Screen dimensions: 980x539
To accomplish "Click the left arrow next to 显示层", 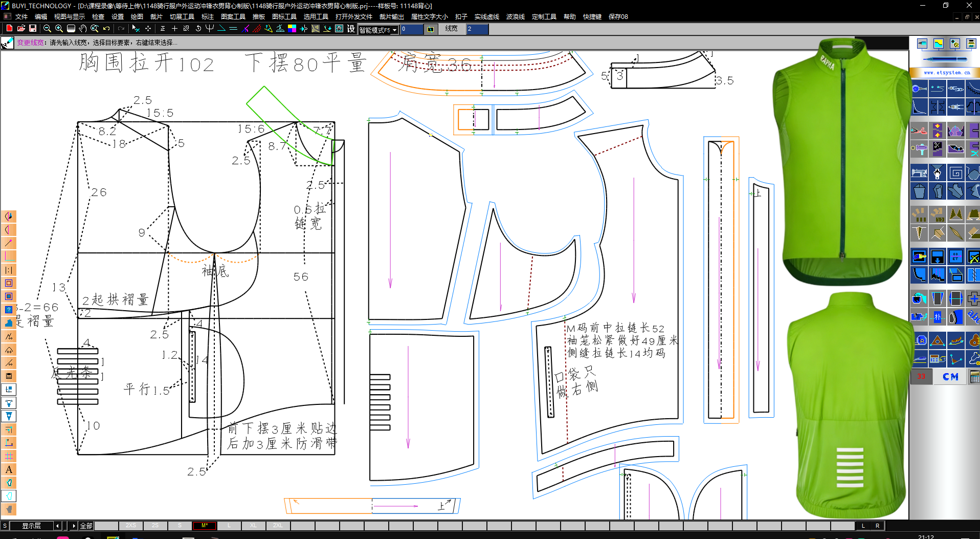I will [57, 526].
